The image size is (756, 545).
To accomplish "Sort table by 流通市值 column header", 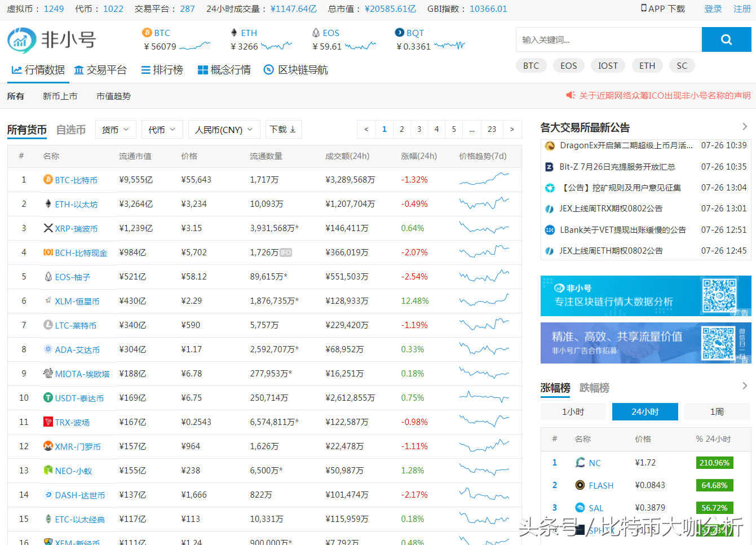I will pyautogui.click(x=135, y=156).
